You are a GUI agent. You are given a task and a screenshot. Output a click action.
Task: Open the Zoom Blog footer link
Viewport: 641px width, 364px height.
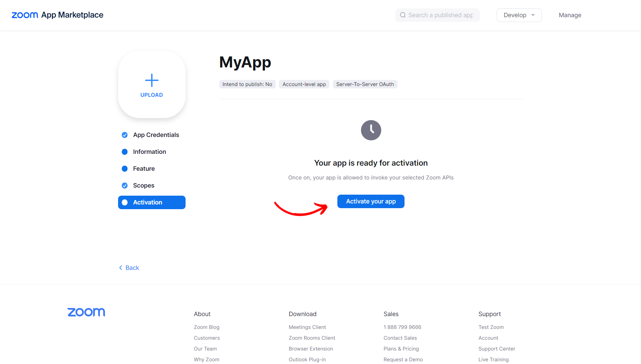206,327
